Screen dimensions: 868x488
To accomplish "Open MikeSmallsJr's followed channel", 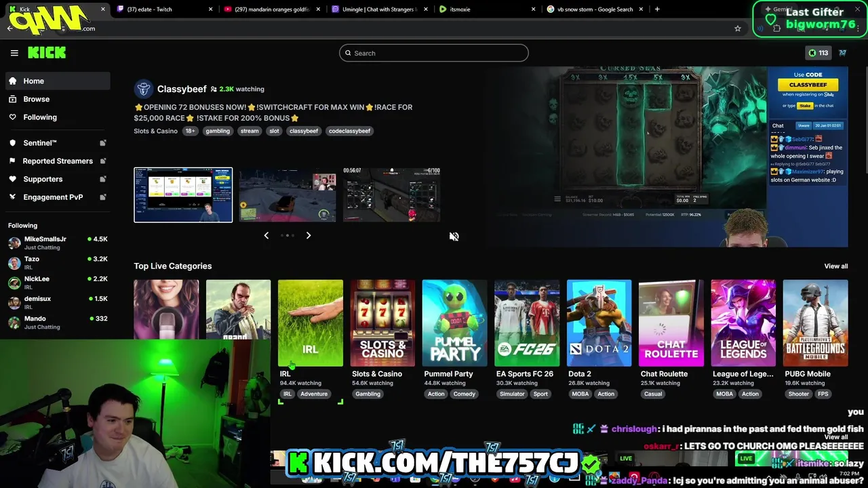I will pos(58,243).
